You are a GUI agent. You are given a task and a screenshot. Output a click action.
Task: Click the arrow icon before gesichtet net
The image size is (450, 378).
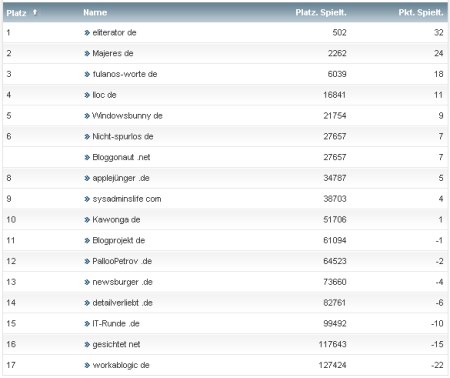[x=87, y=345]
